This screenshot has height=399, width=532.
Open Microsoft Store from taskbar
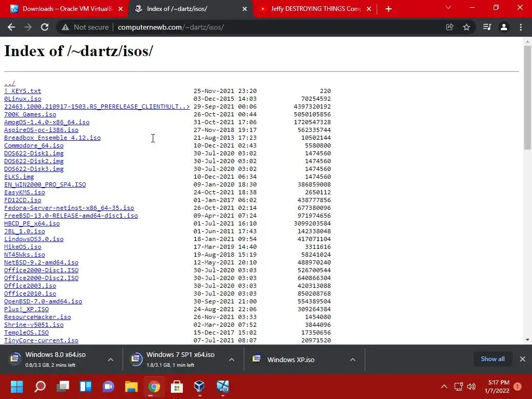click(x=177, y=387)
